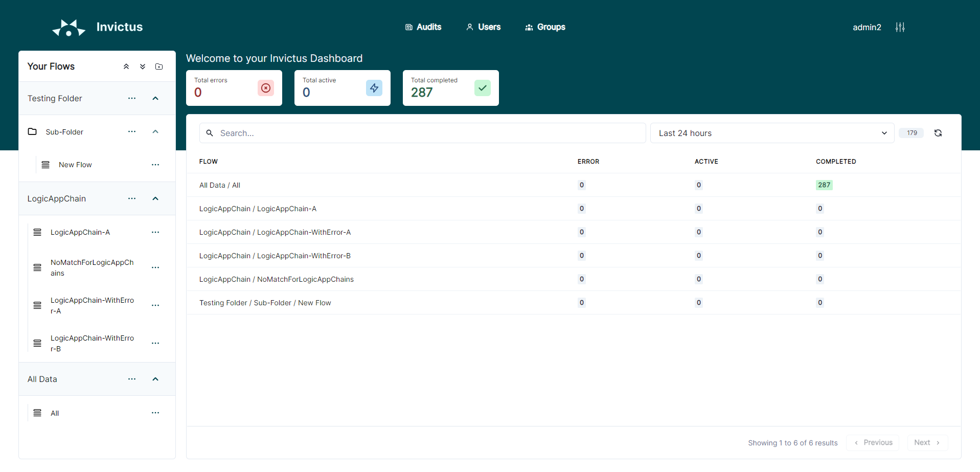Viewport: 980px width, 472px height.
Task: Collapse the Testing Folder section
Action: [x=155, y=98]
